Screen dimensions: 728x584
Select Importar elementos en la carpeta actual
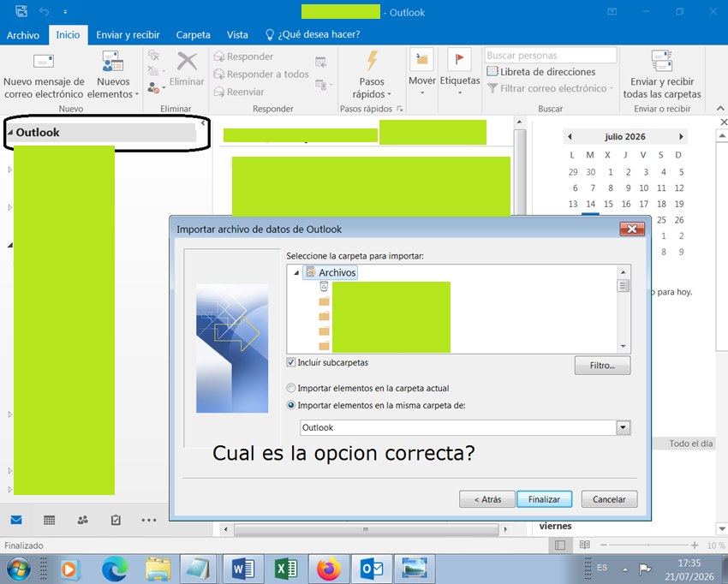291,388
